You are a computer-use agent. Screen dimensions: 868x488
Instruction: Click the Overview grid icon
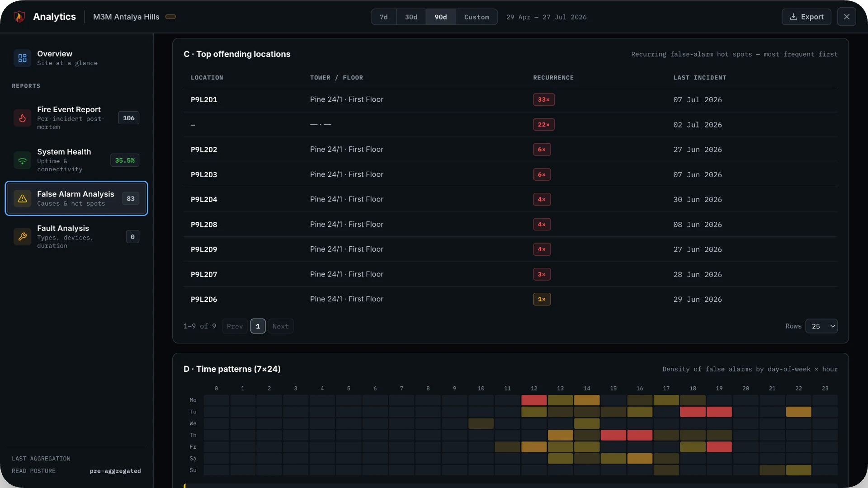22,58
